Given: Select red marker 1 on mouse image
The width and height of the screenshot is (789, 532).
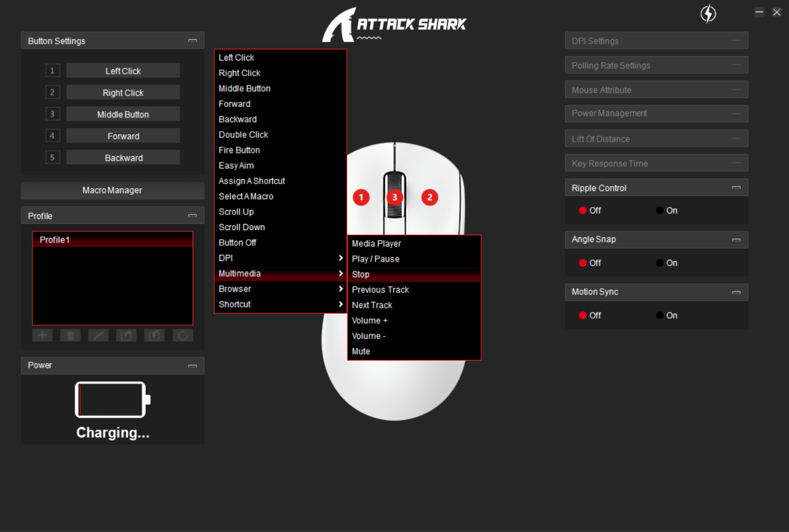Looking at the screenshot, I should click(361, 197).
